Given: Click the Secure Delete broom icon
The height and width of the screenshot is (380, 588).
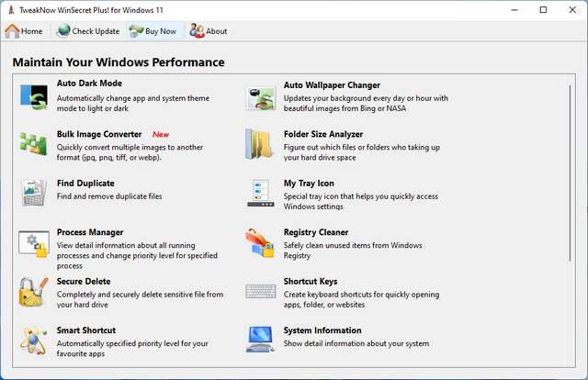Looking at the screenshot, I should pyautogui.click(x=34, y=292).
